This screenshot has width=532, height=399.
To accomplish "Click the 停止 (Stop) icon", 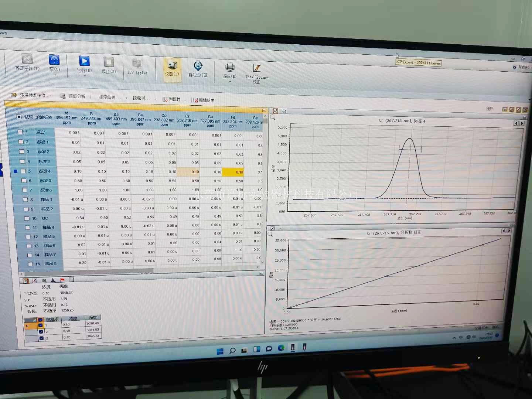I will coord(109,62).
